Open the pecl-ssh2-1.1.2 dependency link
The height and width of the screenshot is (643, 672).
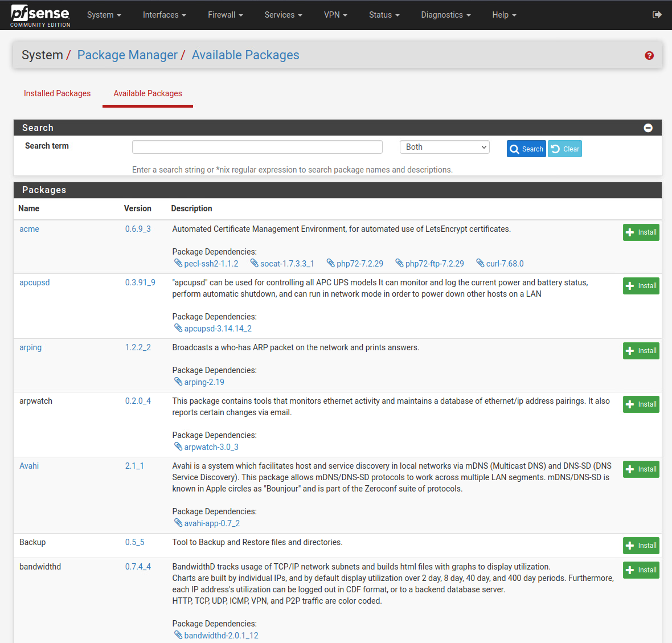click(x=211, y=264)
